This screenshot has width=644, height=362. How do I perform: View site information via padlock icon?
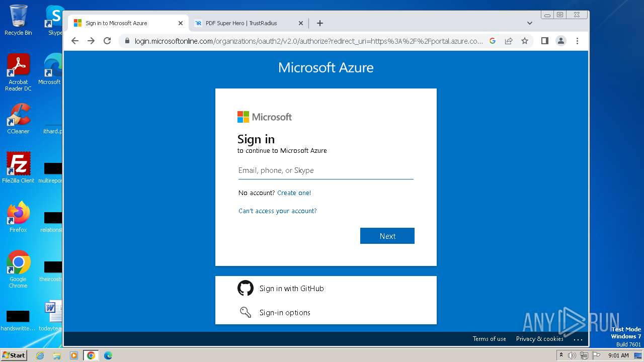click(127, 41)
